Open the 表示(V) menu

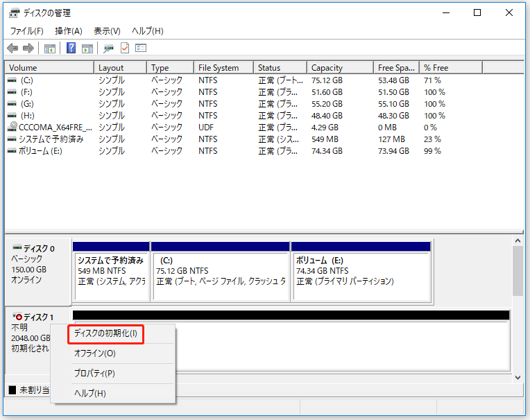click(107, 31)
